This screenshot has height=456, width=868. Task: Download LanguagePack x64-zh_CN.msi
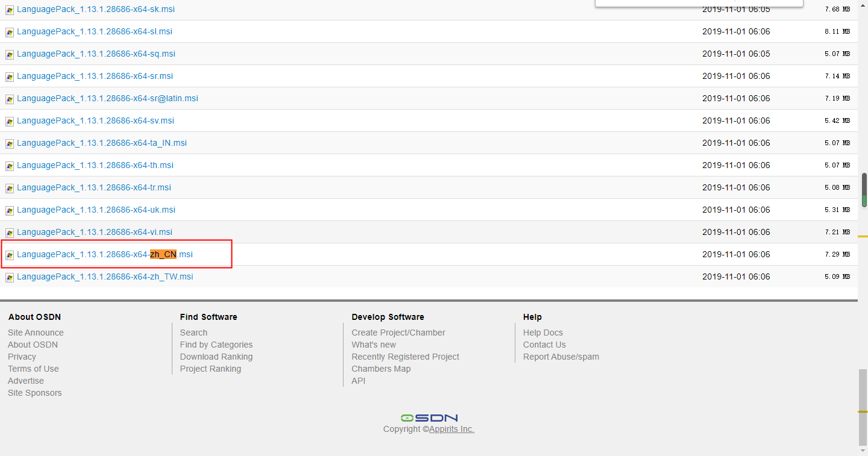pyautogui.click(x=105, y=254)
